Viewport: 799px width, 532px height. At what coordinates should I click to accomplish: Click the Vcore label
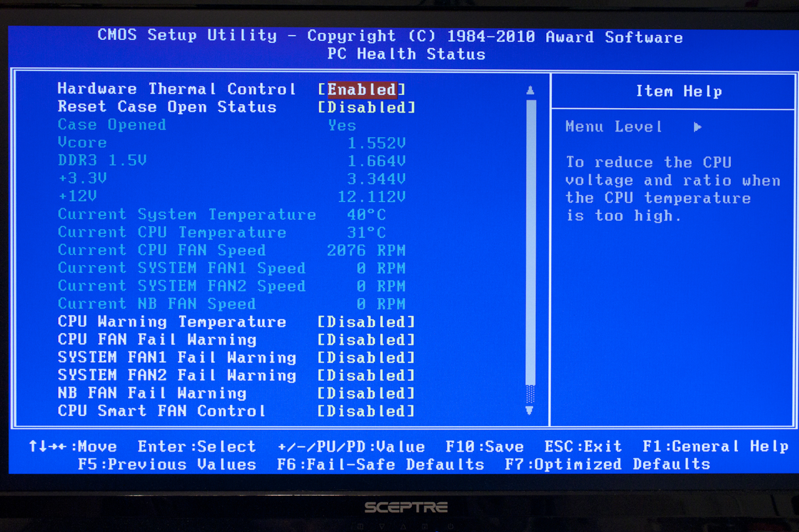pyautogui.click(x=82, y=143)
